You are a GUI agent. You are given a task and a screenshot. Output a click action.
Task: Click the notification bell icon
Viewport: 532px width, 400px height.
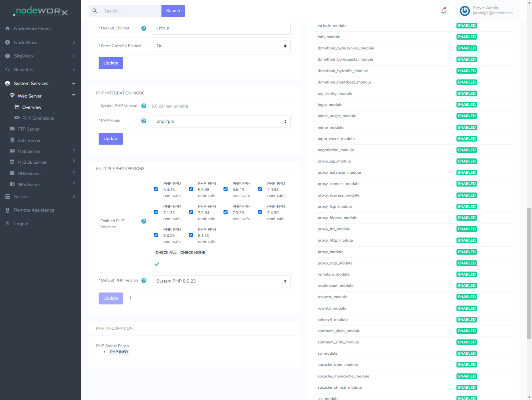(x=444, y=11)
